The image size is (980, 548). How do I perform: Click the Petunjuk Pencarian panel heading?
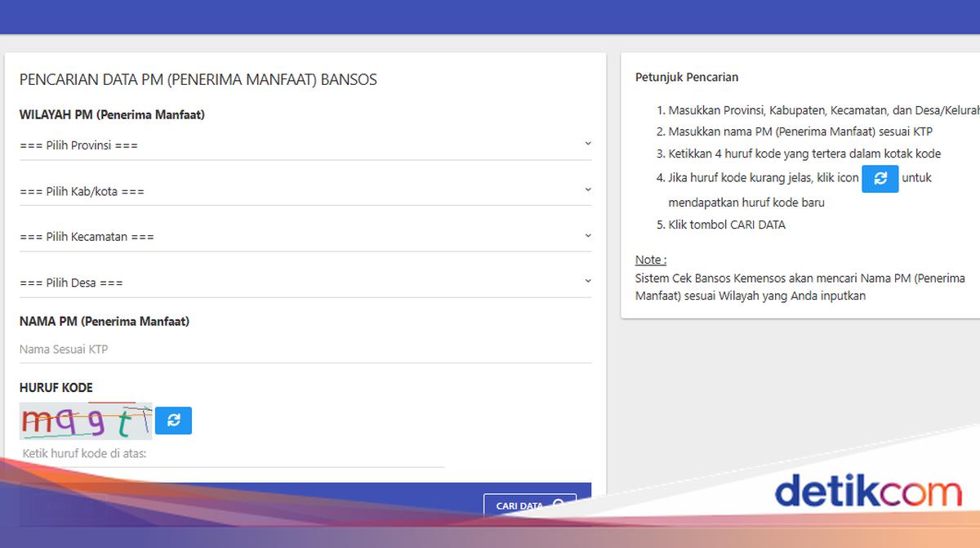(x=687, y=77)
